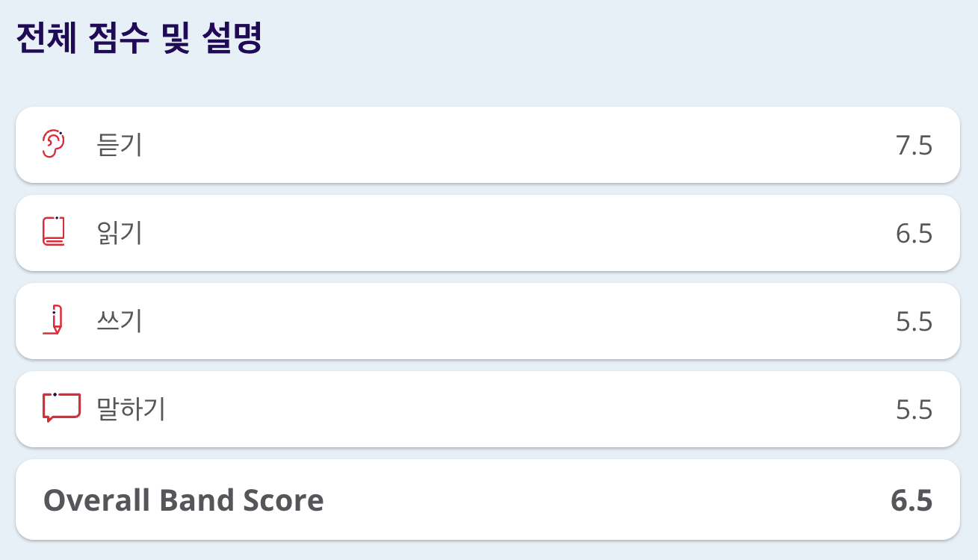The height and width of the screenshot is (560, 978).
Task: Select the 읽기 label text
Action: (x=120, y=233)
